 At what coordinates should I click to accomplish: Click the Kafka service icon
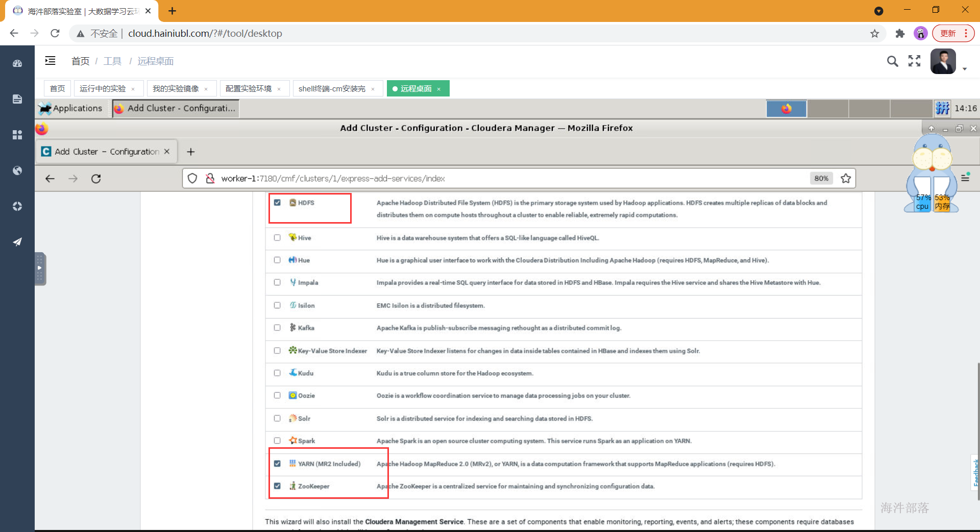(x=293, y=328)
